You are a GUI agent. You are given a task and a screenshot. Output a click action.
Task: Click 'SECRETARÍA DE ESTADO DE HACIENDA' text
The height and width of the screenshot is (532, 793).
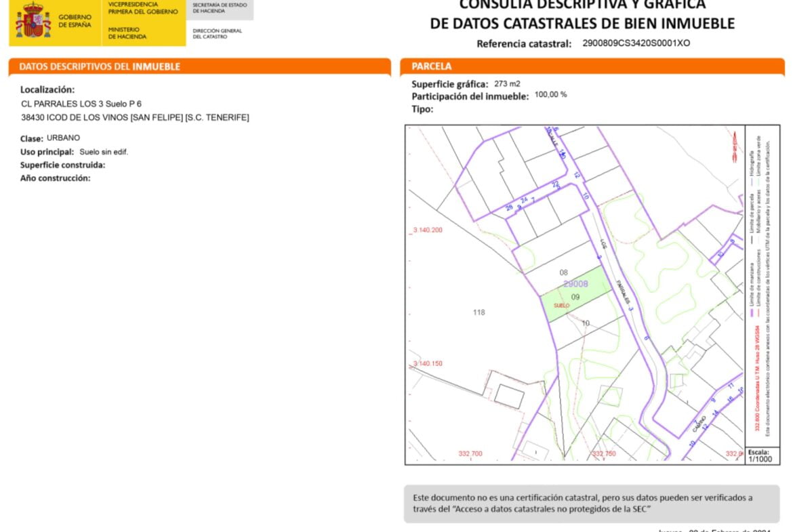[220, 7]
